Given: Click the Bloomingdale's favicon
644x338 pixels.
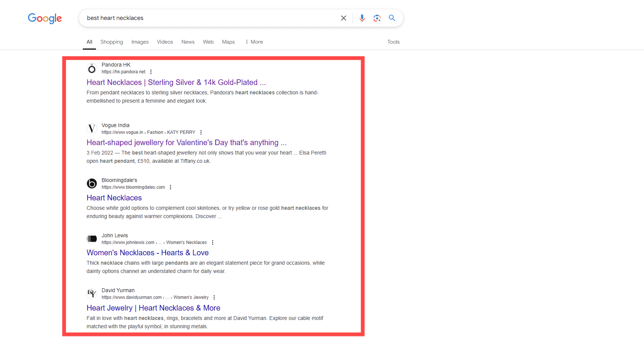Looking at the screenshot, I should point(92,183).
